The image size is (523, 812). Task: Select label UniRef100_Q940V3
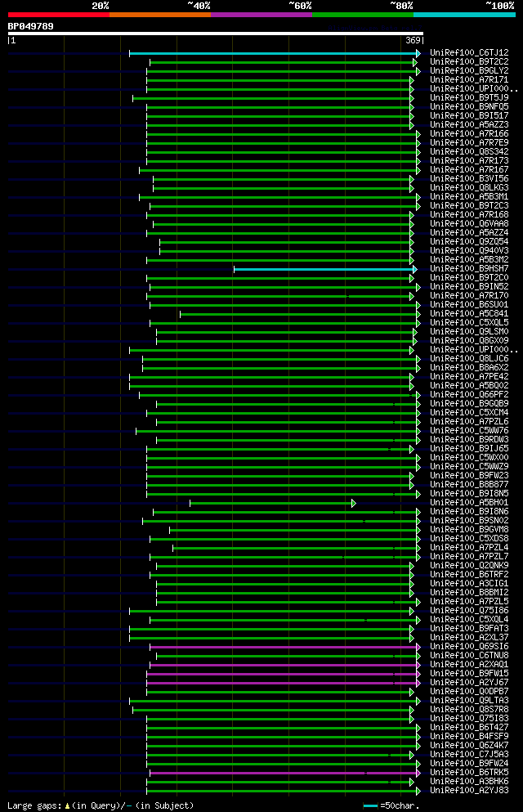[469, 251]
